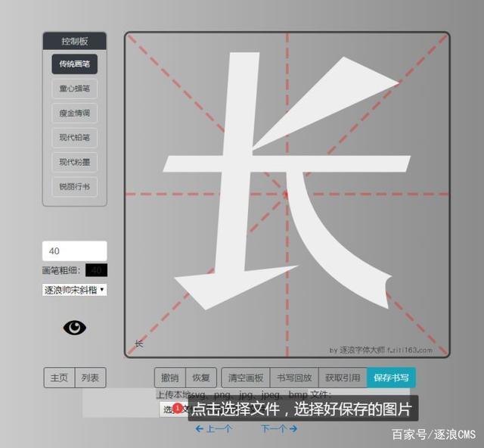Click the 获取引用 button
Image resolution: width=484 pixels, height=448 pixels.
pos(343,378)
